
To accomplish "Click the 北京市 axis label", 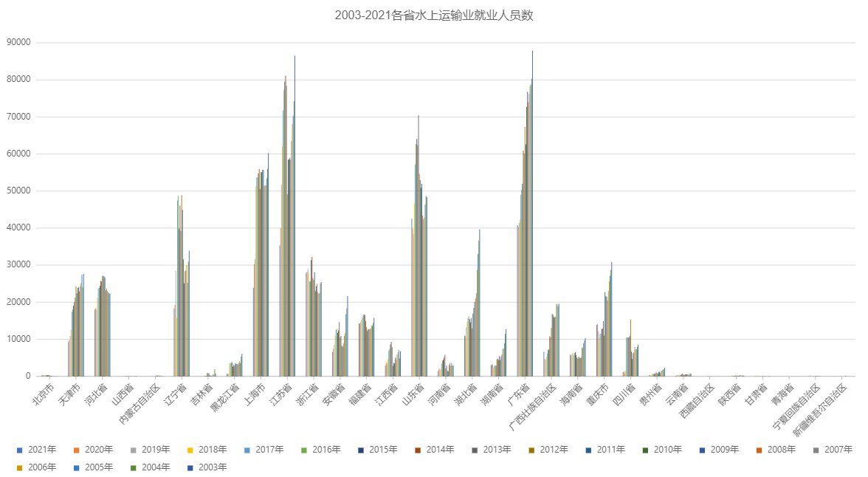I will click(42, 394).
